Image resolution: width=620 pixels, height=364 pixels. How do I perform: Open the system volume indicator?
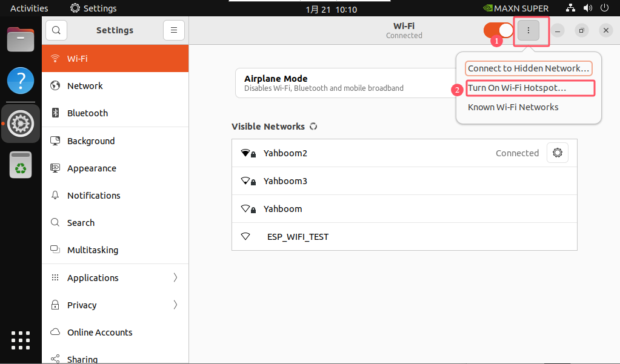[x=588, y=8]
